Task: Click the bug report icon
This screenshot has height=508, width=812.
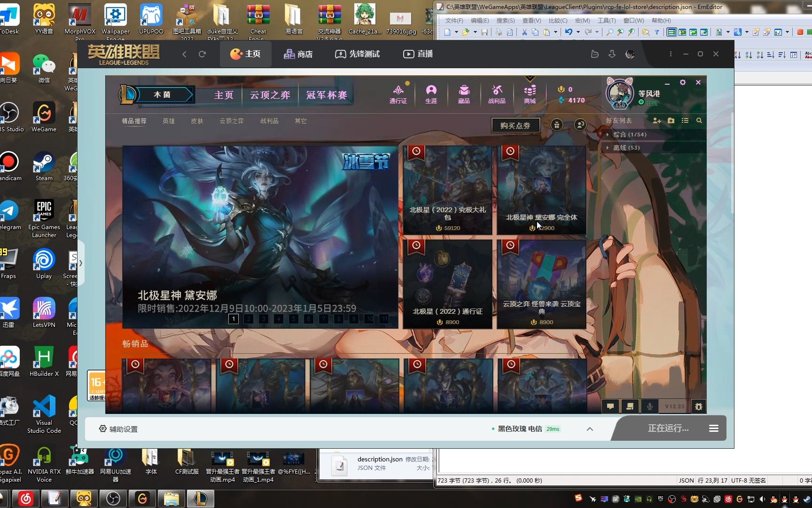Action: click(x=699, y=406)
